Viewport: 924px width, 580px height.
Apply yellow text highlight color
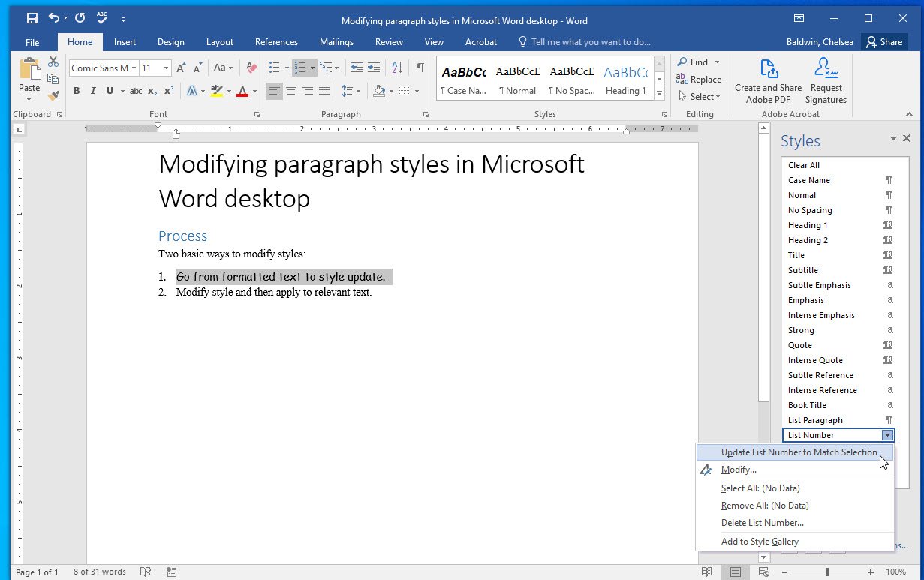pyautogui.click(x=216, y=91)
